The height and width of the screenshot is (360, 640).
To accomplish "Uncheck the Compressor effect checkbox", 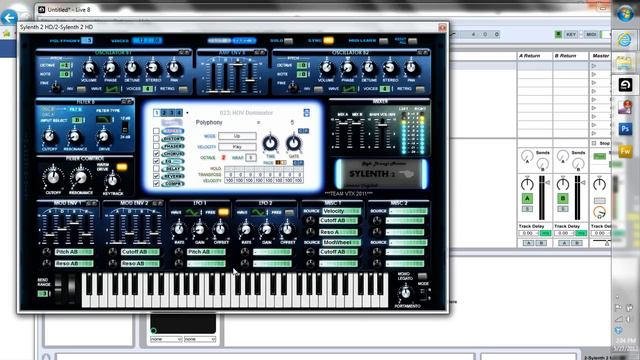I will click(156, 184).
